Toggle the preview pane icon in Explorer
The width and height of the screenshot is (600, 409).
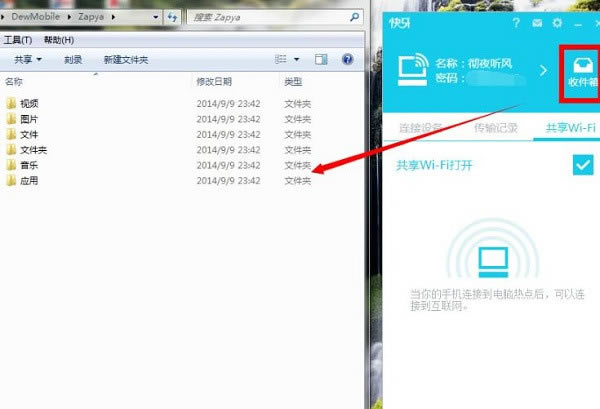pyautogui.click(x=321, y=59)
